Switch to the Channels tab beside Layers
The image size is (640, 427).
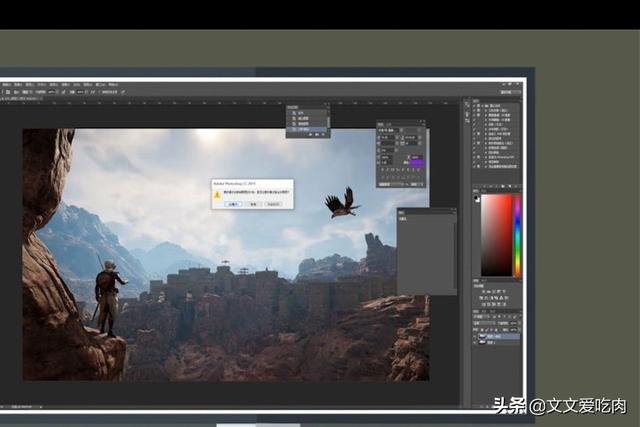(x=484, y=311)
